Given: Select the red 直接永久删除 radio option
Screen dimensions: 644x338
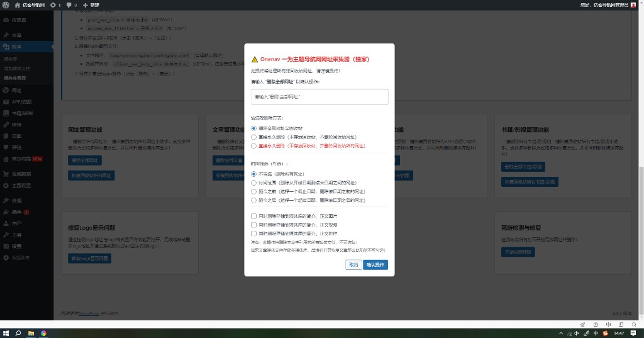Looking at the screenshot, I should coord(254,145).
